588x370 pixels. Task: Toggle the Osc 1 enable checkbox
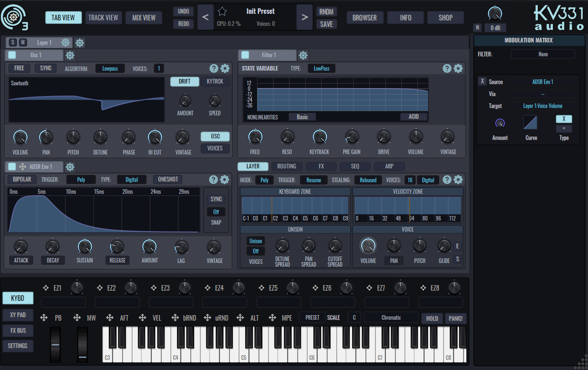click(x=12, y=54)
